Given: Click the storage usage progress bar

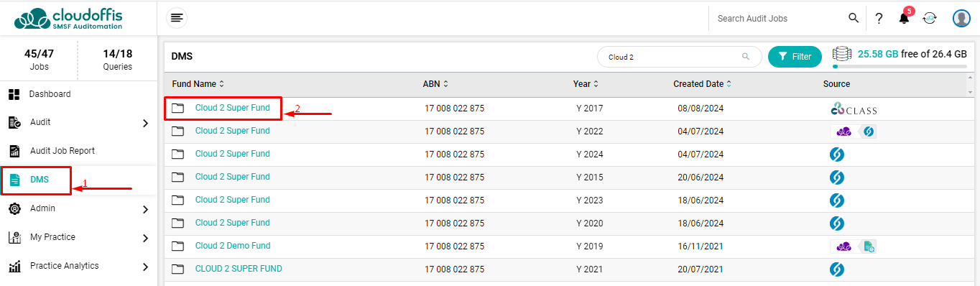Looking at the screenshot, I should (900, 67).
